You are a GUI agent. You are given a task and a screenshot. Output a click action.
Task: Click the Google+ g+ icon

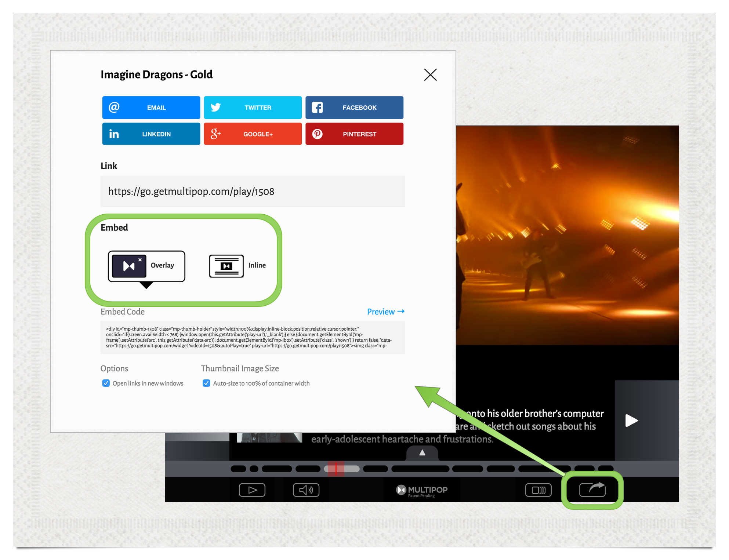215,134
